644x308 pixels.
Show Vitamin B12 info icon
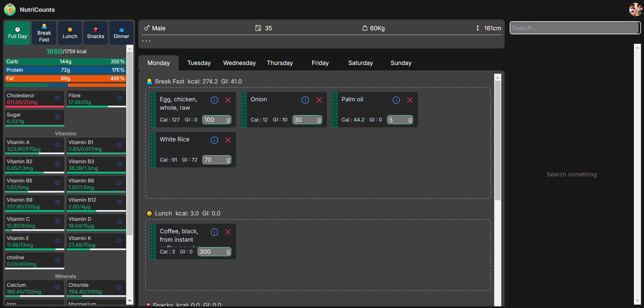coord(119,202)
